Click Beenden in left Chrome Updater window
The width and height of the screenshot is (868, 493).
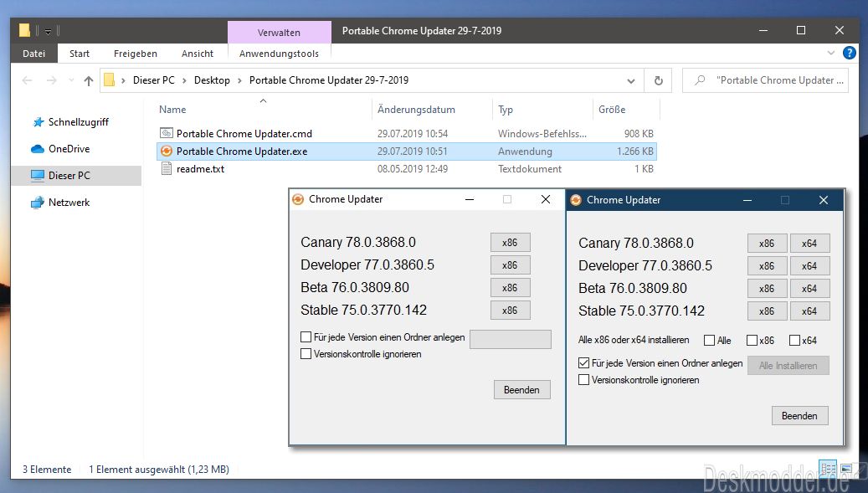(521, 389)
